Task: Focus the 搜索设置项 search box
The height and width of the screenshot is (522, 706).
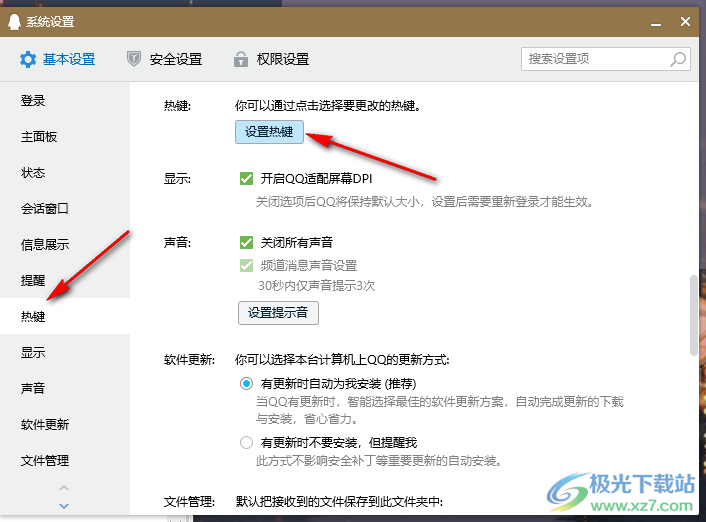Action: click(x=606, y=59)
